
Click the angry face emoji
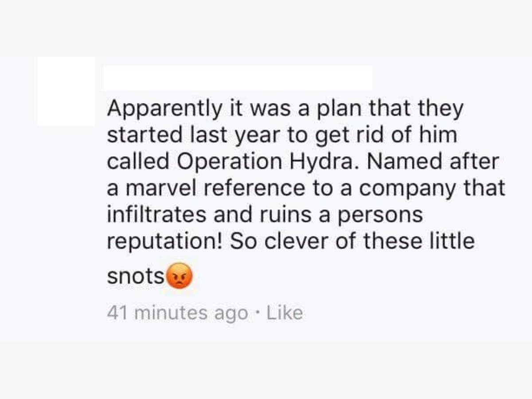coord(179,277)
